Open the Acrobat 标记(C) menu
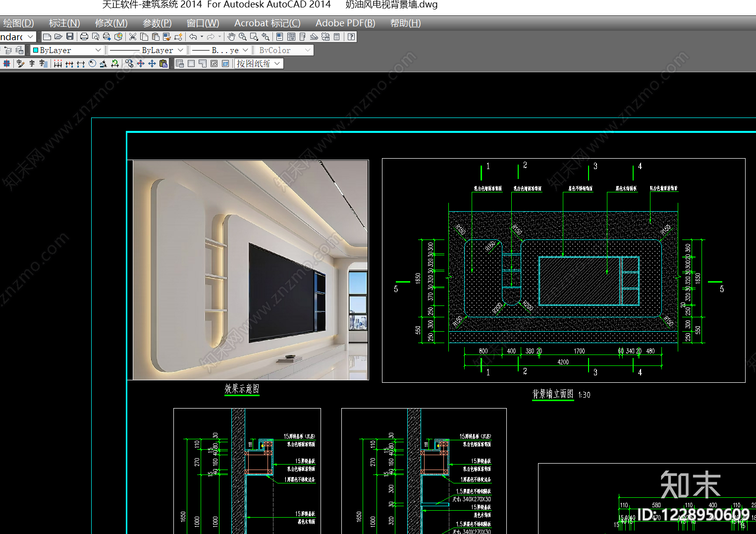 point(268,23)
